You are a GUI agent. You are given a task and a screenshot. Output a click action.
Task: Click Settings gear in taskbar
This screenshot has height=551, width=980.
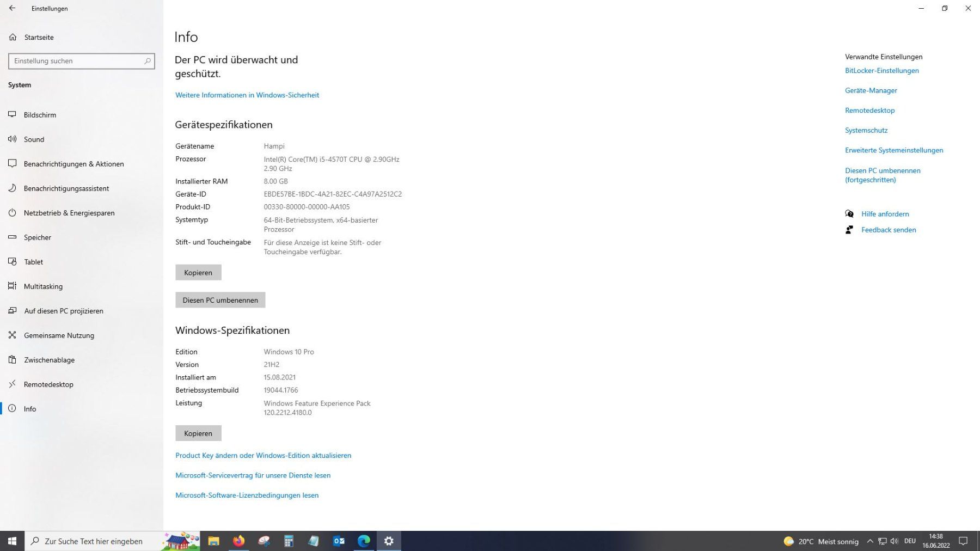pyautogui.click(x=389, y=541)
